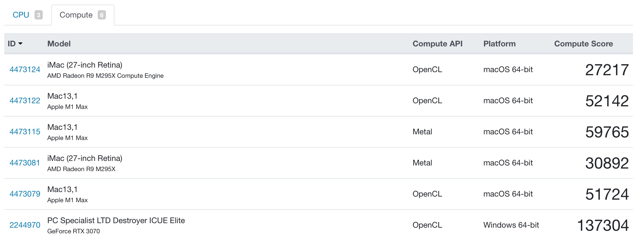Click the Compute Score column header

(583, 44)
